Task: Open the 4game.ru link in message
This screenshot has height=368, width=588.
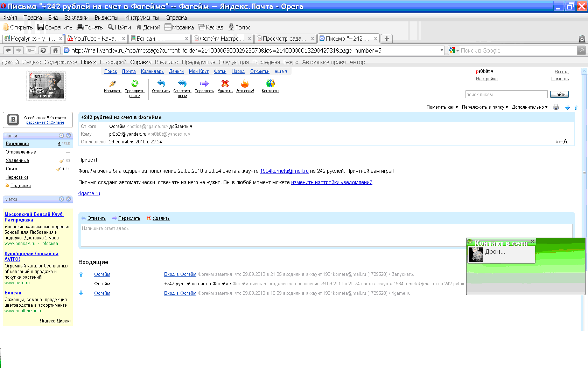Action: tap(89, 193)
